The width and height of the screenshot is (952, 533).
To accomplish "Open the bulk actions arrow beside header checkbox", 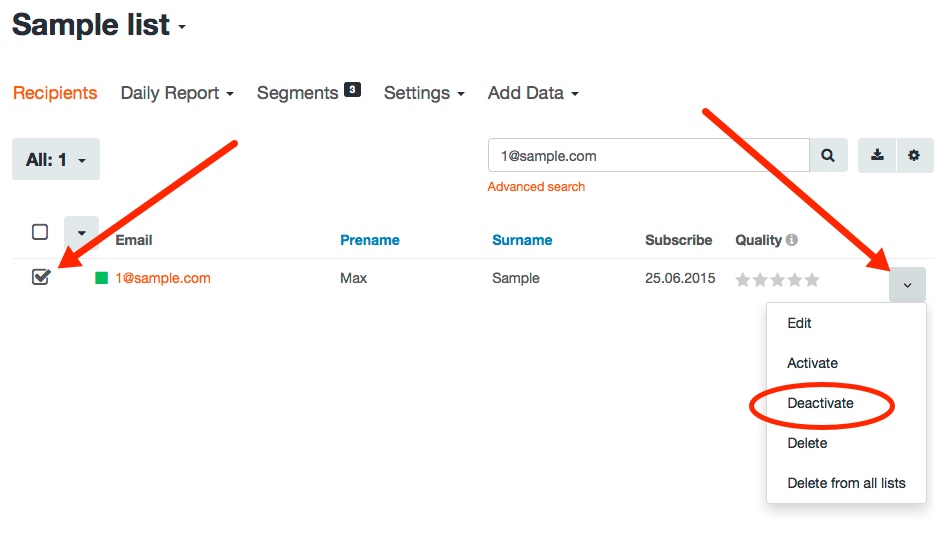I will pos(81,233).
